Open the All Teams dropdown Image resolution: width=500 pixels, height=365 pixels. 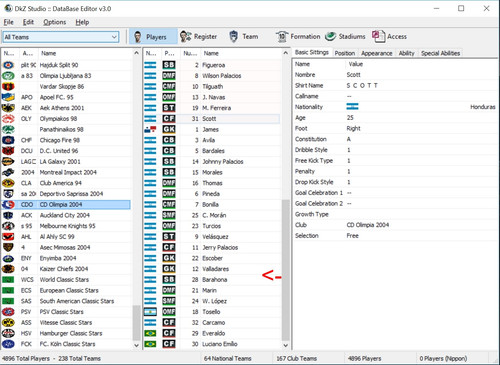[61, 37]
